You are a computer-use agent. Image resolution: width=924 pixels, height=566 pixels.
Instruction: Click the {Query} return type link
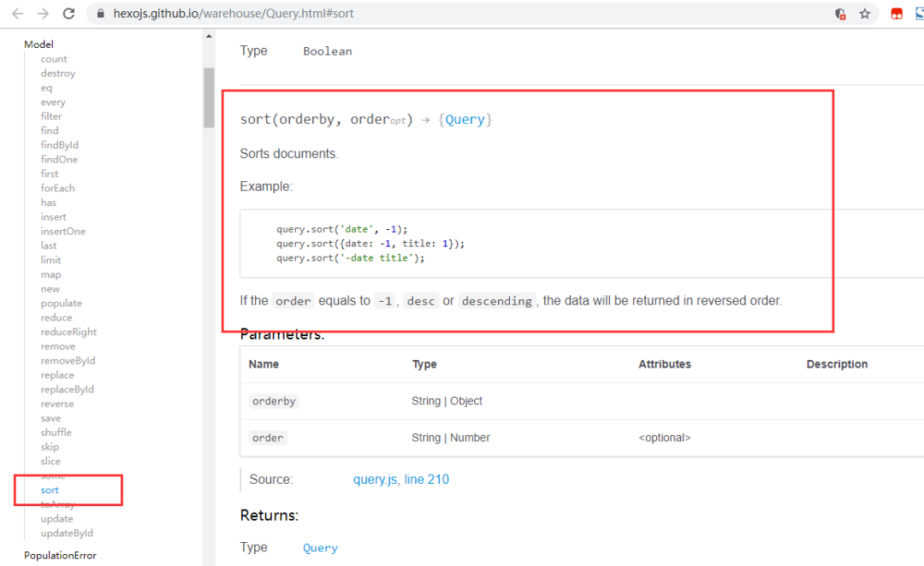click(465, 120)
